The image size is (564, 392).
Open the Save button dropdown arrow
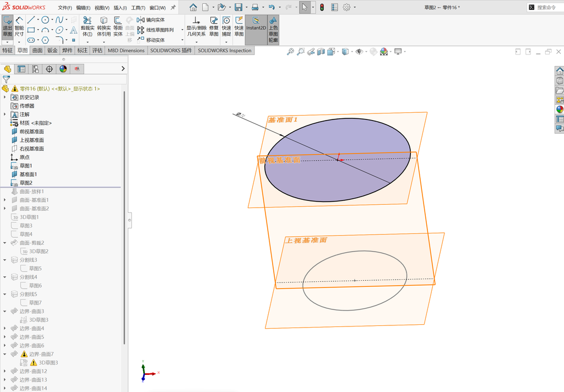[246, 7]
